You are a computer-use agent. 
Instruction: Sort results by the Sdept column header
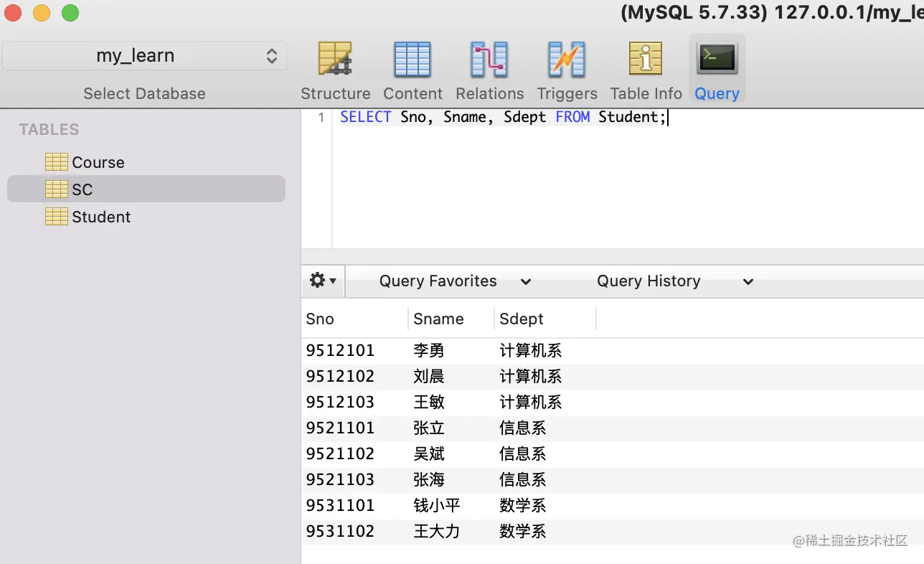[x=545, y=319]
